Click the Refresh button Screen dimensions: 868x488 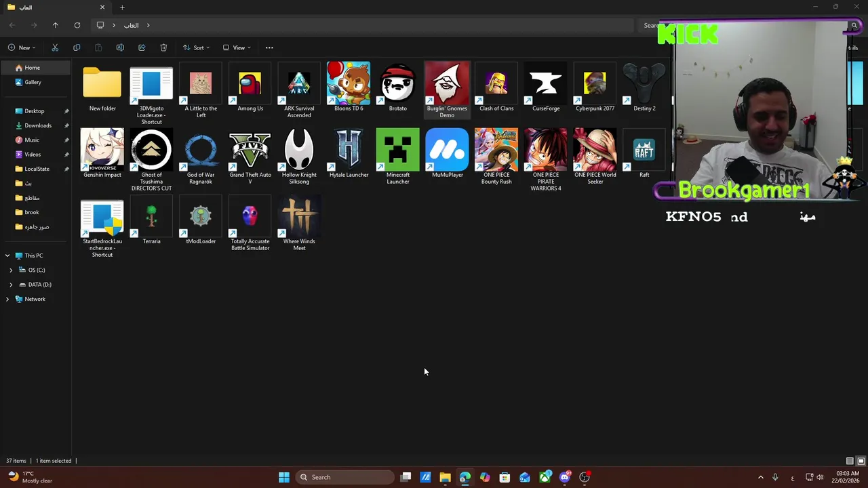(77, 25)
